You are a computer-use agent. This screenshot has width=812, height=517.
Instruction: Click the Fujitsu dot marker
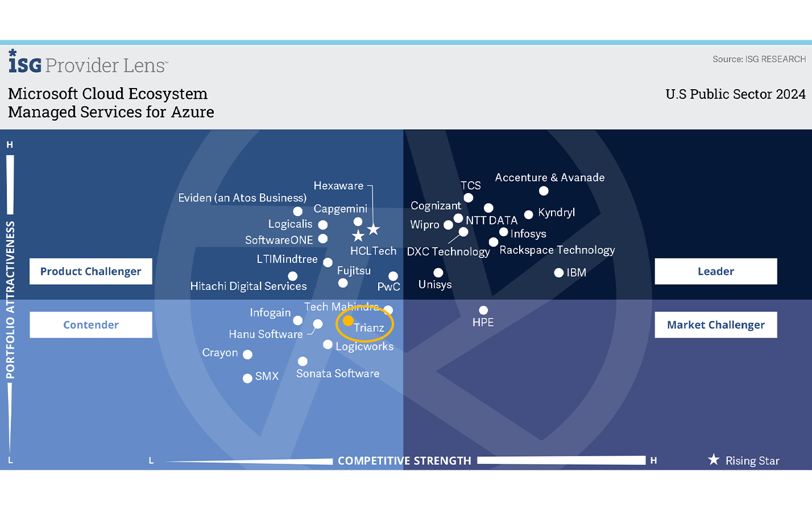[343, 283]
